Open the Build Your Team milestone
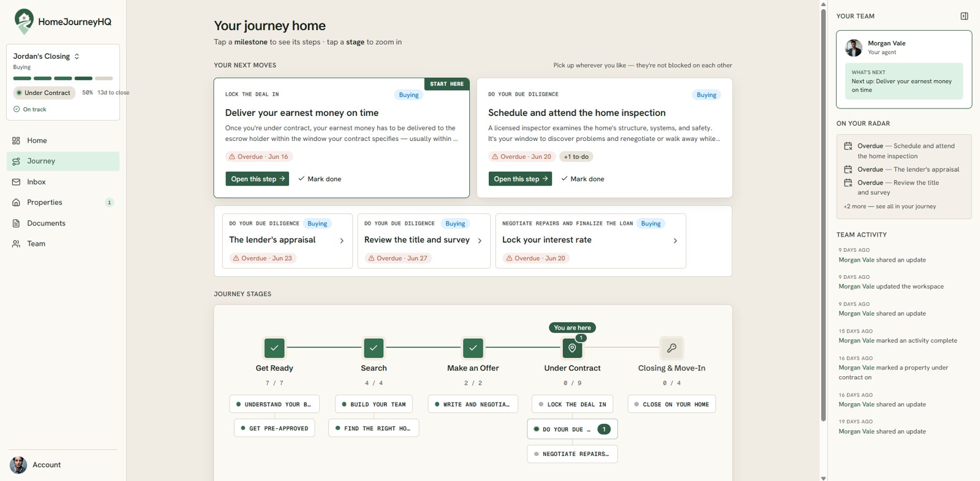 coord(374,404)
